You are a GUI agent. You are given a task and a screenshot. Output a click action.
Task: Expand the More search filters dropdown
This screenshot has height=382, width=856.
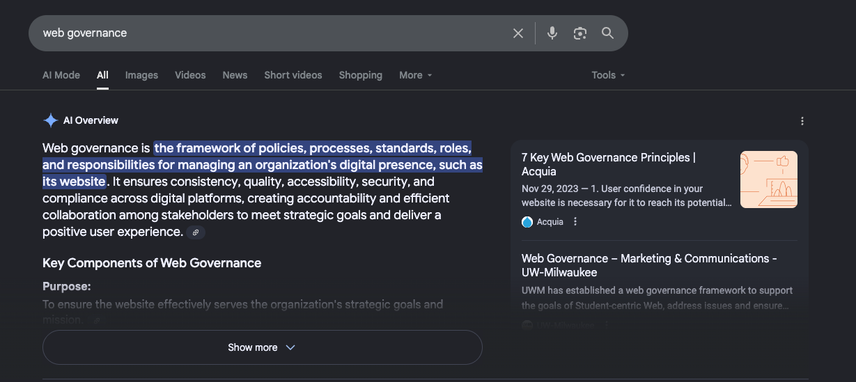pyautogui.click(x=415, y=75)
